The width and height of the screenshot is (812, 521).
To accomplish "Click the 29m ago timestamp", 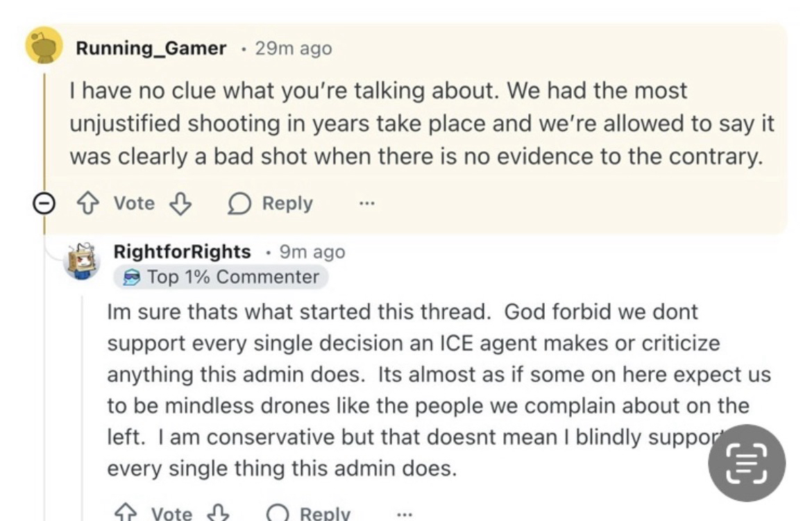I will 293,49.
